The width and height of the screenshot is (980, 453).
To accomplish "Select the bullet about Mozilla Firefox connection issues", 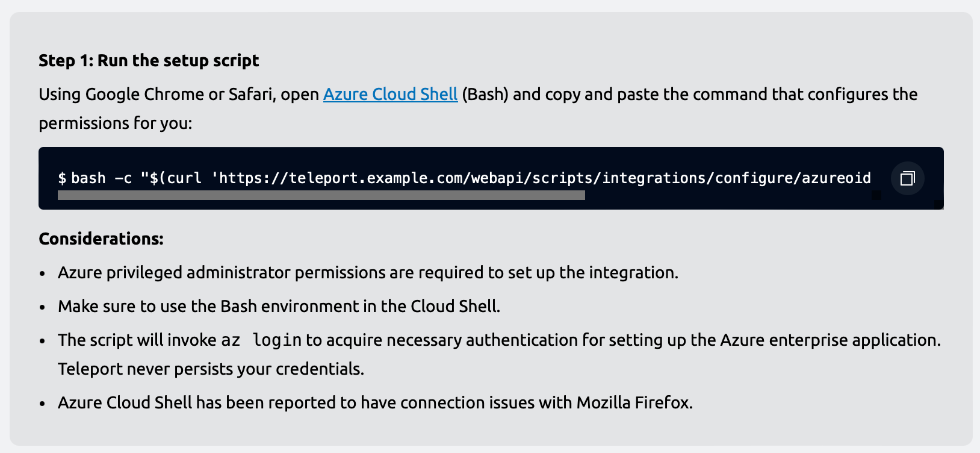I will click(375, 402).
